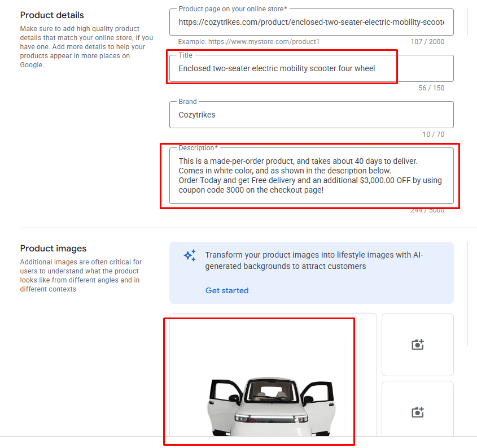Click the Product details helper paragraph

tap(86, 46)
